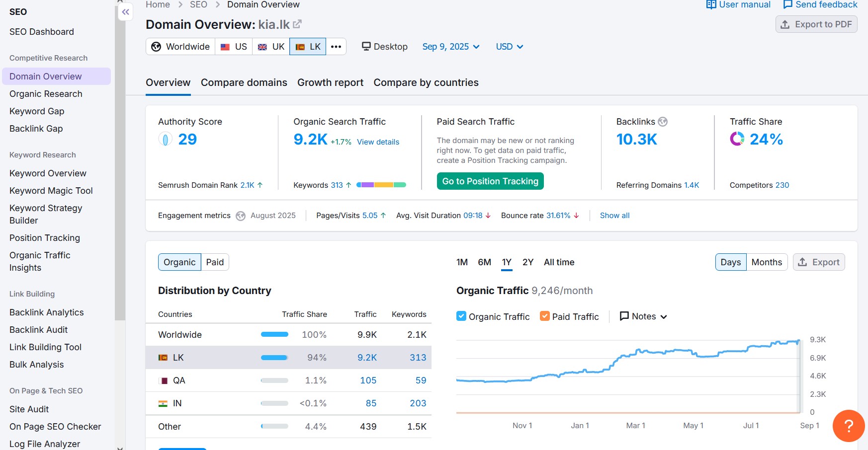Click the IN flag in countries table
This screenshot has width=868, height=450.
coord(163,403)
